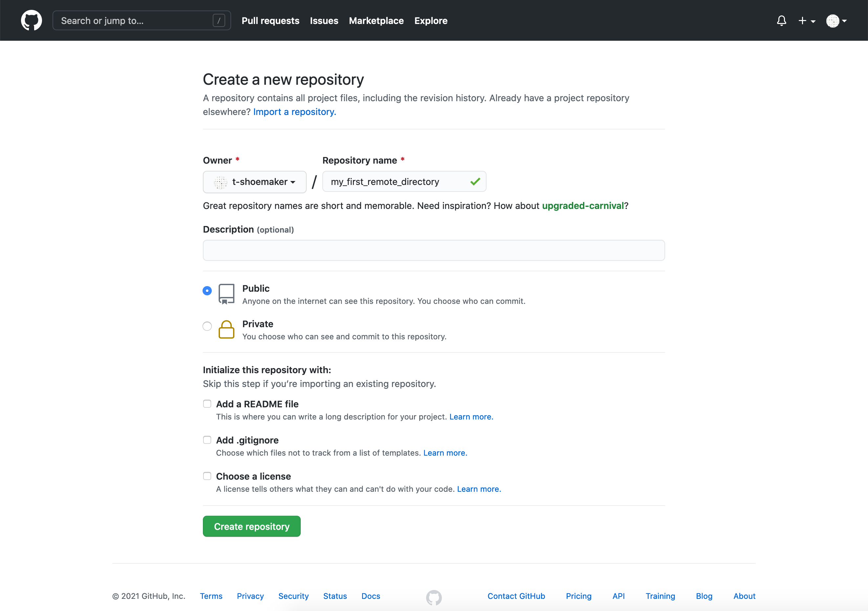Open the Training footer link
Screen dimensions: 868x611
click(x=660, y=596)
